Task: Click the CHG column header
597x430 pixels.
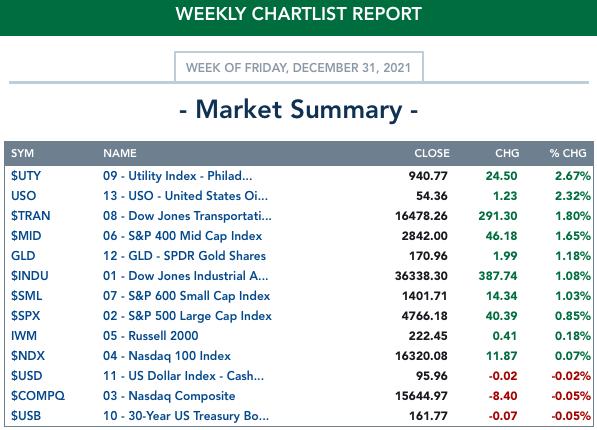Action: (x=507, y=153)
